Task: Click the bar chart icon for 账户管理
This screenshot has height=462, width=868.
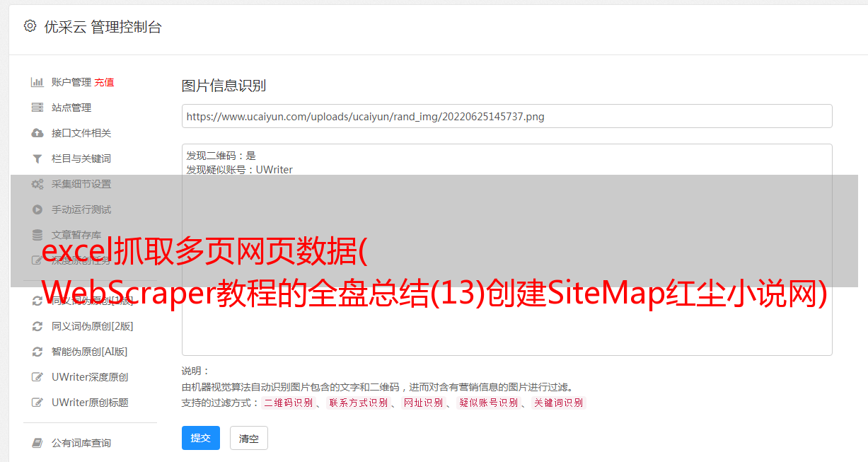Action: point(37,82)
